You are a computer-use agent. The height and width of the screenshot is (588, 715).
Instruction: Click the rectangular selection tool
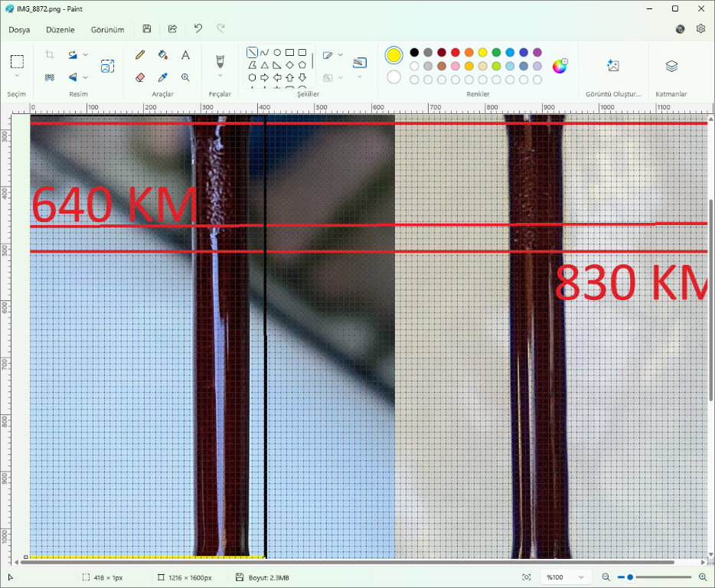coord(18,61)
